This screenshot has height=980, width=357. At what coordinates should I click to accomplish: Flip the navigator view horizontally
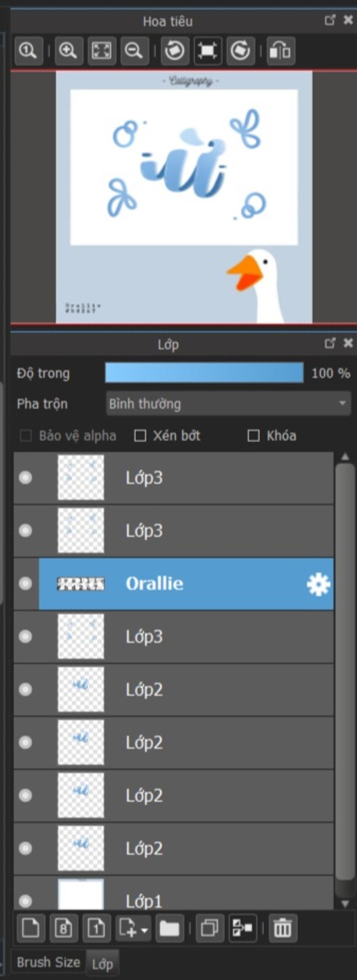tap(281, 51)
